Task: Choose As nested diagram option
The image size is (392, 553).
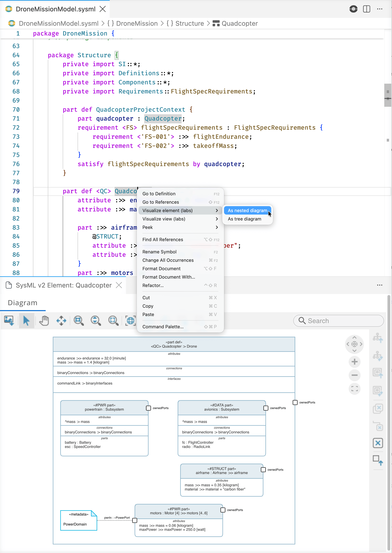Action: pos(247,211)
